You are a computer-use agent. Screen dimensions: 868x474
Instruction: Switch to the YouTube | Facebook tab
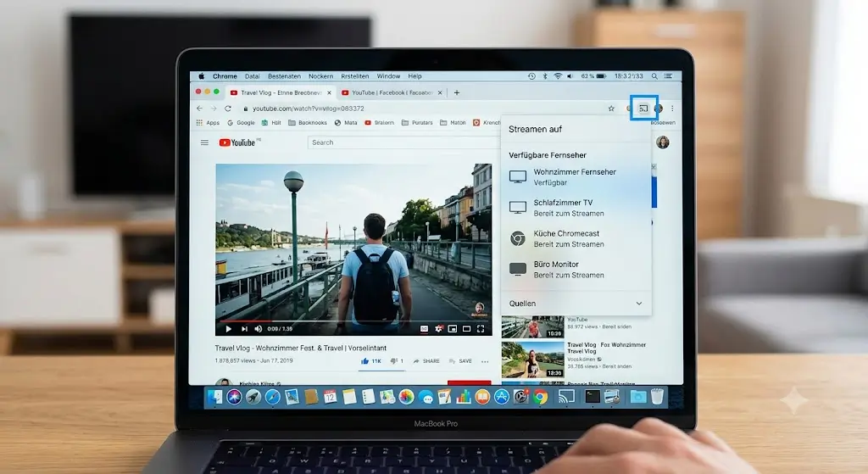point(392,92)
